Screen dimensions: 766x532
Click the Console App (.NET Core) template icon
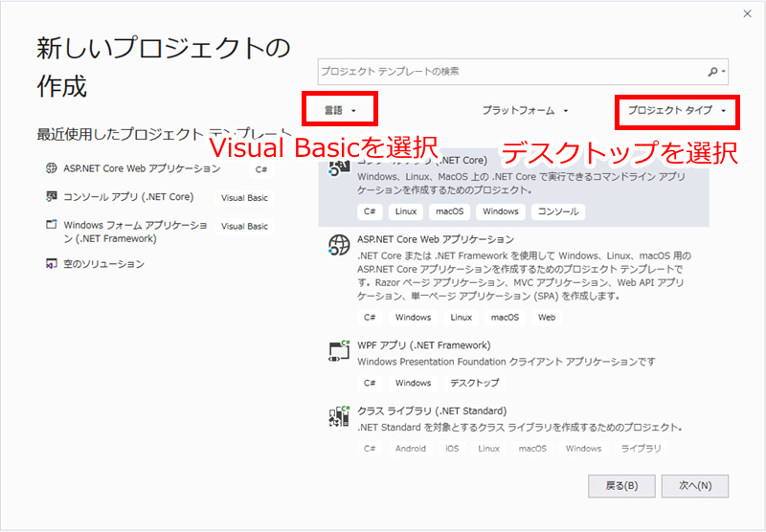point(339,167)
